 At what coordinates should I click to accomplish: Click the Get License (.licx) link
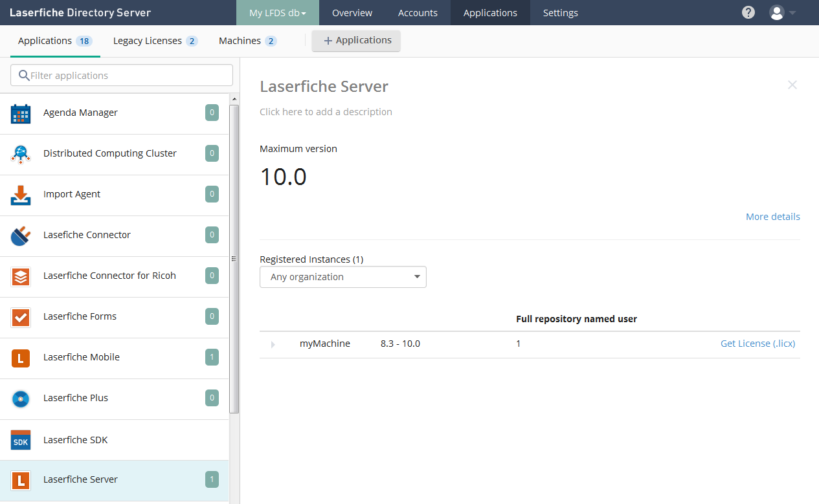(757, 344)
